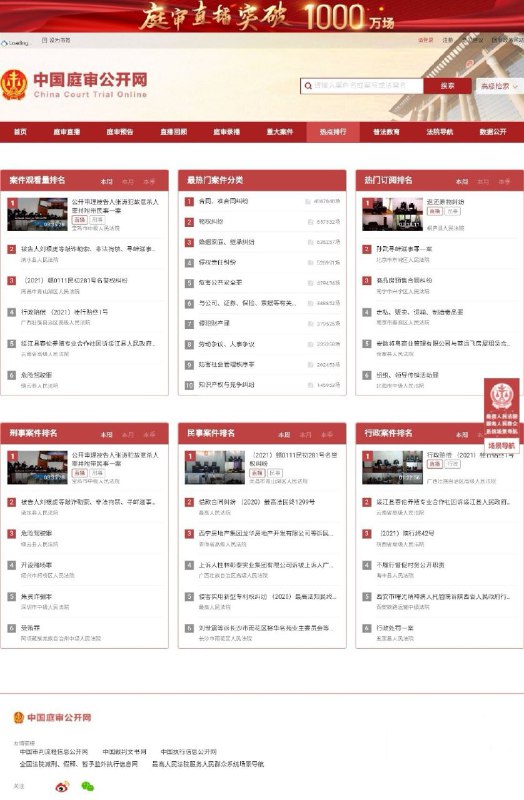This screenshot has width=524, height=800.
Task: Click the 庭审直播突破1000万场 top banner
Action: [262, 16]
